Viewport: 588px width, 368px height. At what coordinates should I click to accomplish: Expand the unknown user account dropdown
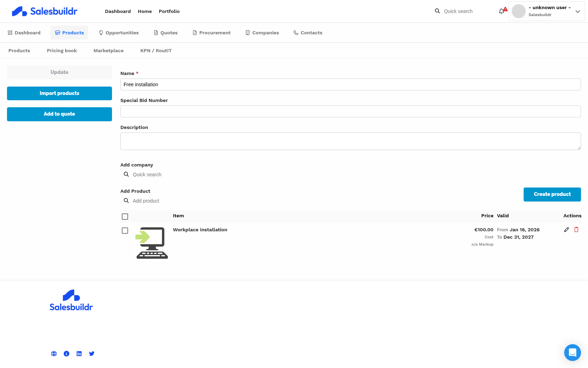(578, 11)
